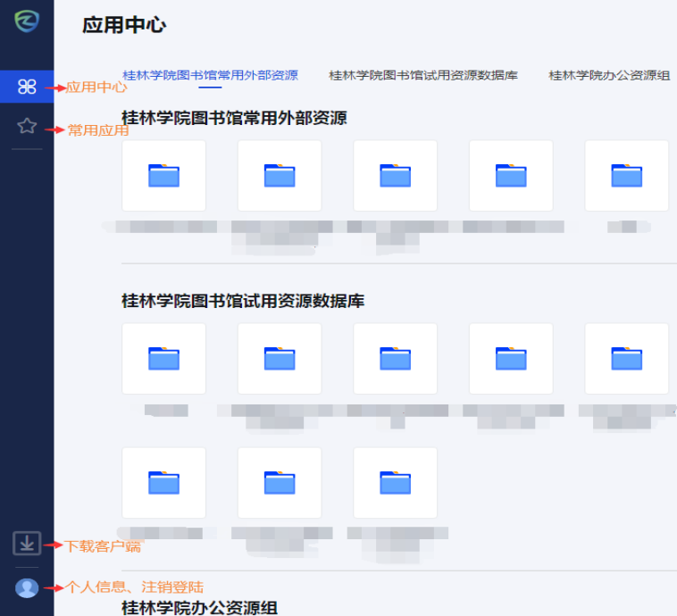The width and height of the screenshot is (677, 616).
Task: Open first folder in 试用资源数据库 second row
Action: (x=163, y=483)
